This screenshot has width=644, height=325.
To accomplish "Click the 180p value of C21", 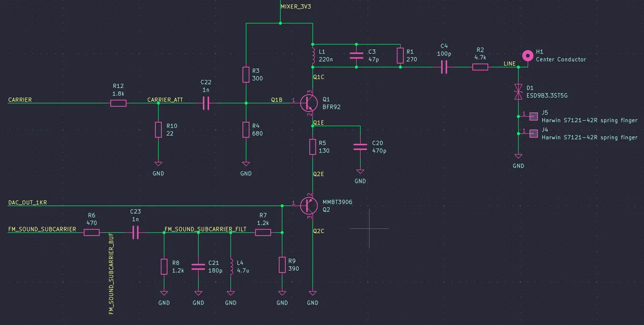I will point(215,271).
